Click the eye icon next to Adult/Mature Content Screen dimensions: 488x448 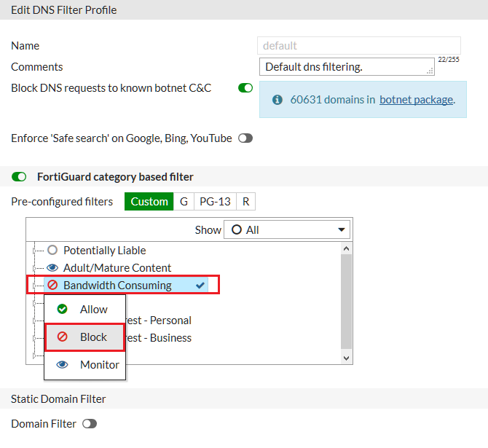pos(52,267)
